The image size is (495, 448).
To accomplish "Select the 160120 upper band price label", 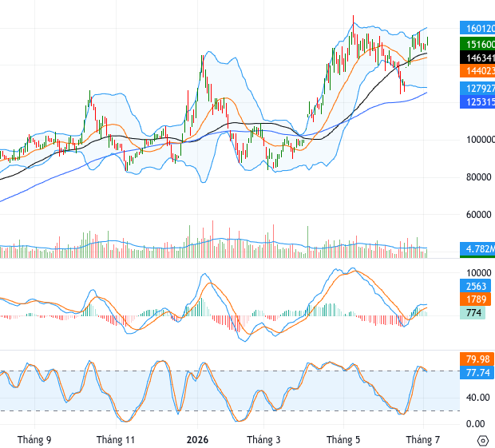I will pyautogui.click(x=477, y=29).
